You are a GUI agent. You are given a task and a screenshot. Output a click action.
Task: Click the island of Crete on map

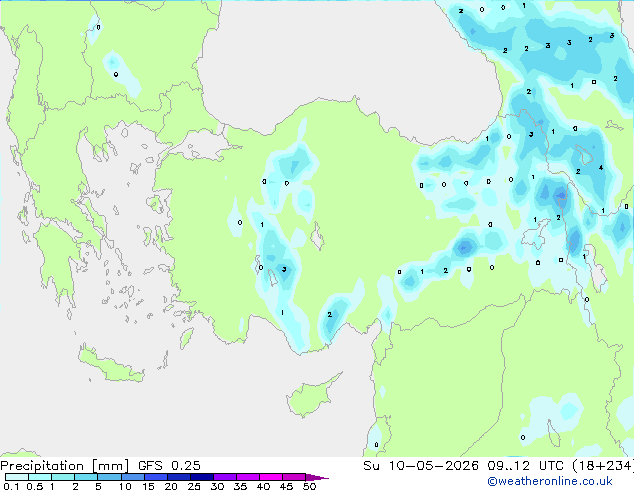(111, 365)
